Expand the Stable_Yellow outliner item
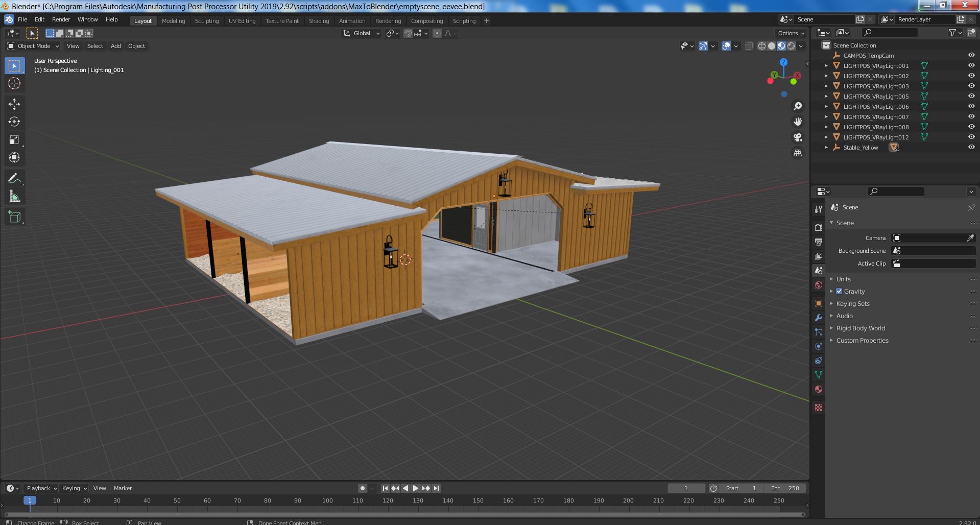The image size is (980, 525). pos(826,148)
